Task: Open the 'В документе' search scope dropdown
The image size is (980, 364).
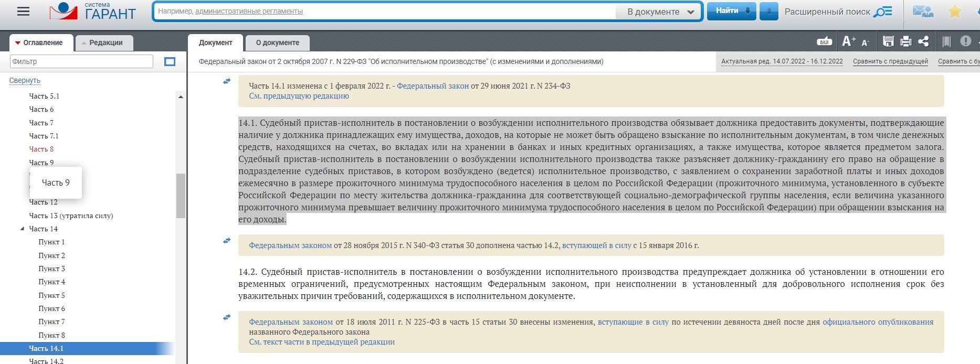Action: pos(660,12)
